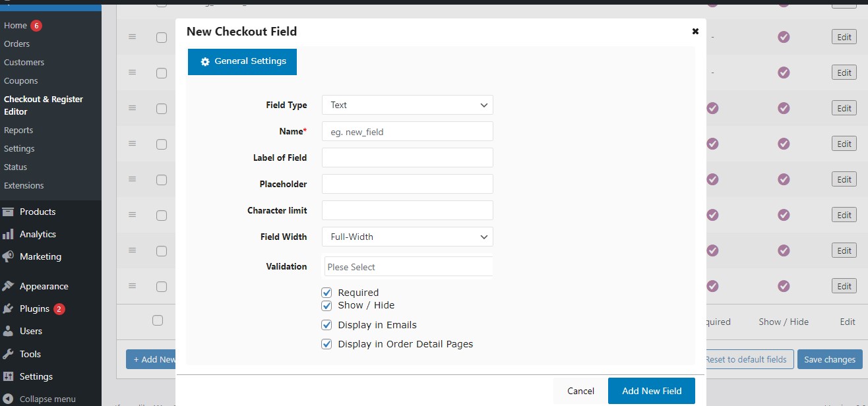Screen dimensions: 868x406
Task: Open the Field Type dropdown
Action: click(407, 105)
